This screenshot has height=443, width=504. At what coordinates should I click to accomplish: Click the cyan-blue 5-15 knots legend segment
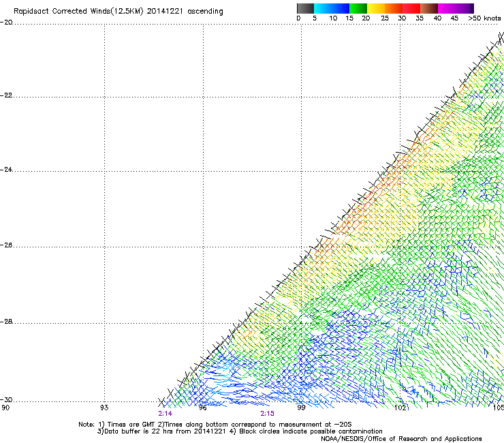click(x=332, y=8)
